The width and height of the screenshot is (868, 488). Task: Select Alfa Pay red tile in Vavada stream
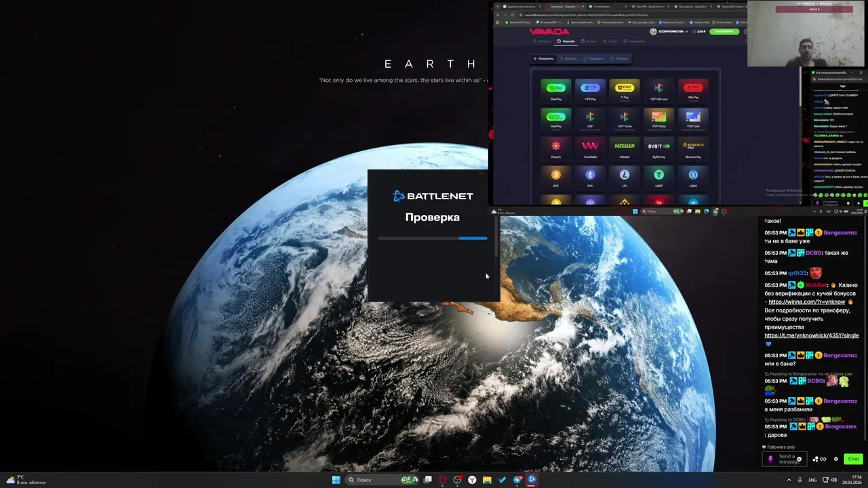tap(693, 90)
